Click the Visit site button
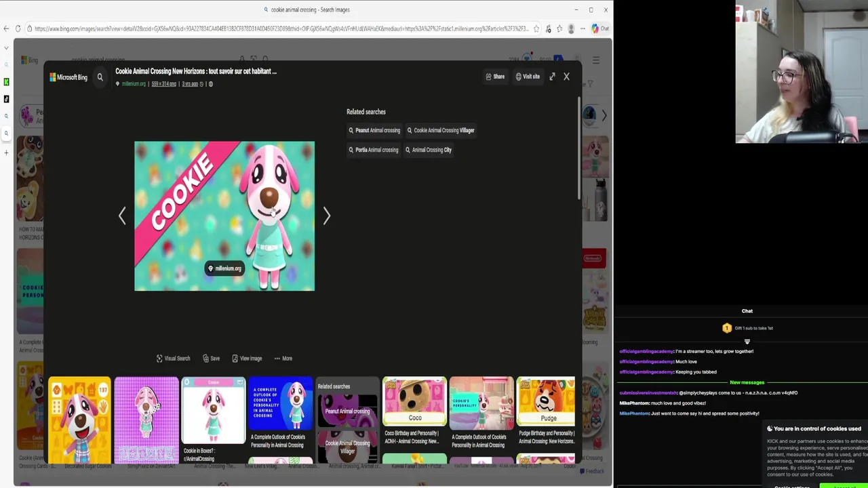Screen dimensions: 868x488 tap(528, 77)
